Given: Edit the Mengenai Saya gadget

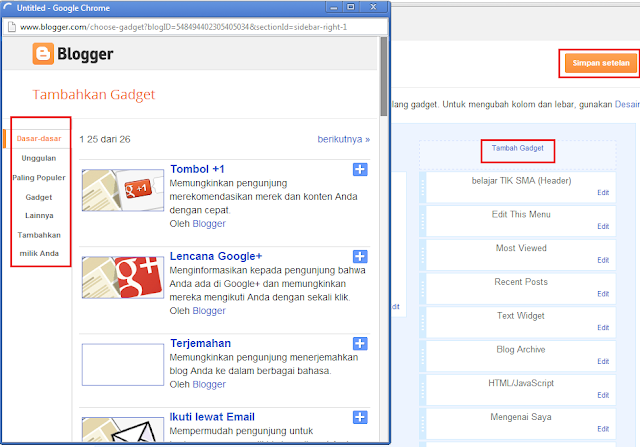Looking at the screenshot, I should tap(603, 429).
